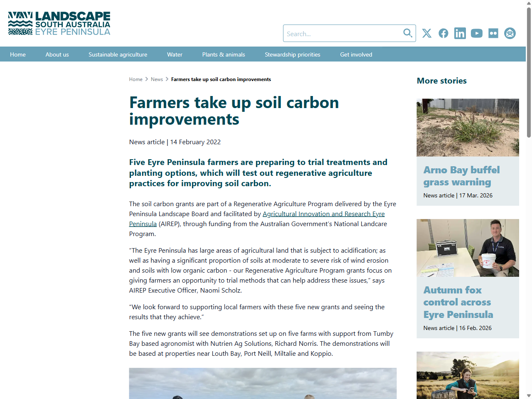532x399 pixels.
Task: Open the Agricultural Innovation and Research Eyre Peninsula link
Action: click(x=323, y=214)
